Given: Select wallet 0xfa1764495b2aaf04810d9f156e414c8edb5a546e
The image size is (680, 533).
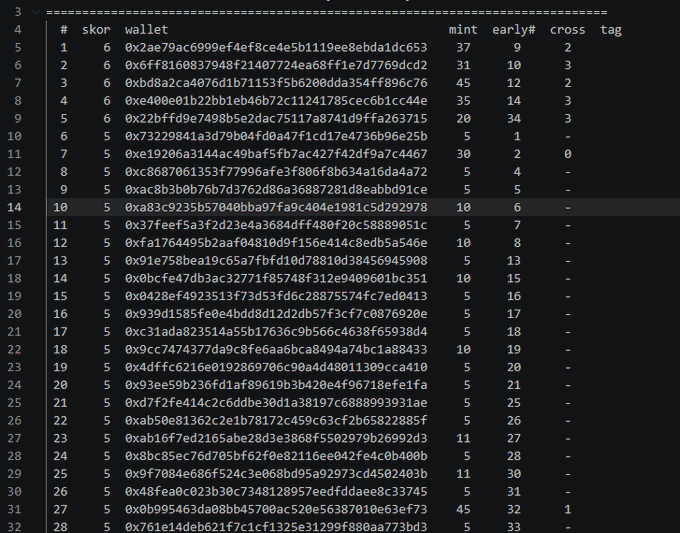Looking at the screenshot, I should [x=276, y=243].
